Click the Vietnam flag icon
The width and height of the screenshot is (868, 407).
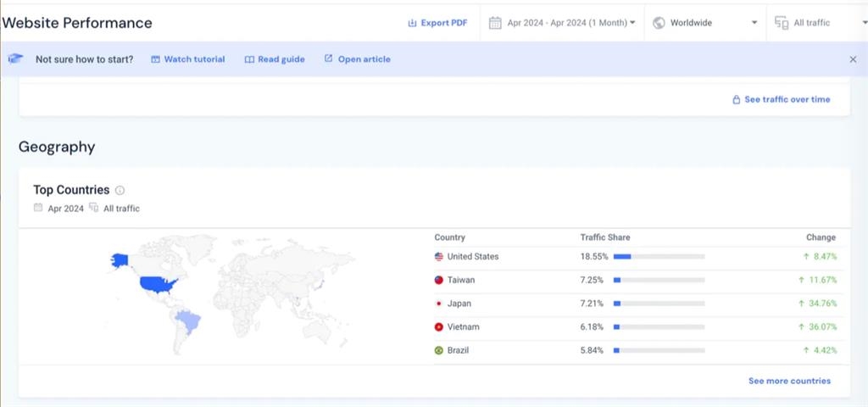click(439, 327)
